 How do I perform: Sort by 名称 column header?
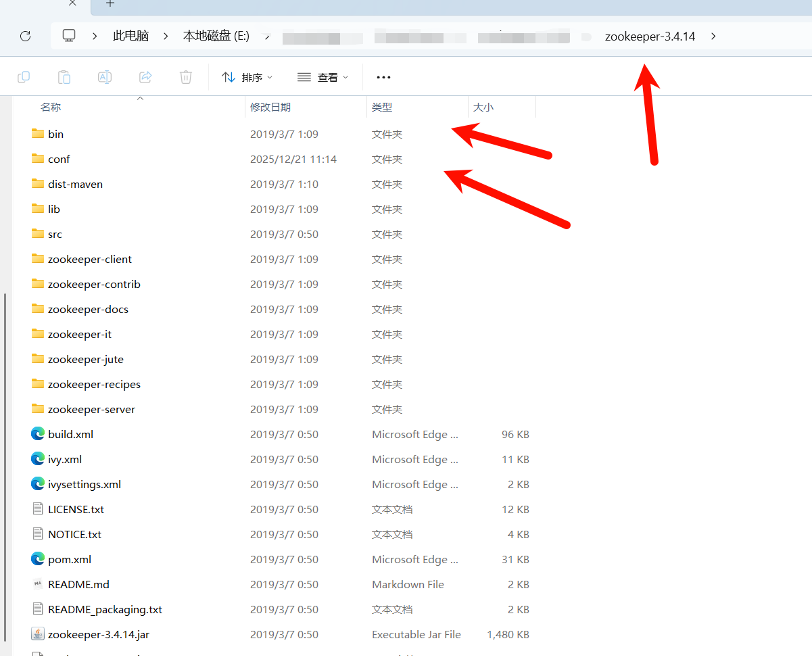[x=51, y=107]
